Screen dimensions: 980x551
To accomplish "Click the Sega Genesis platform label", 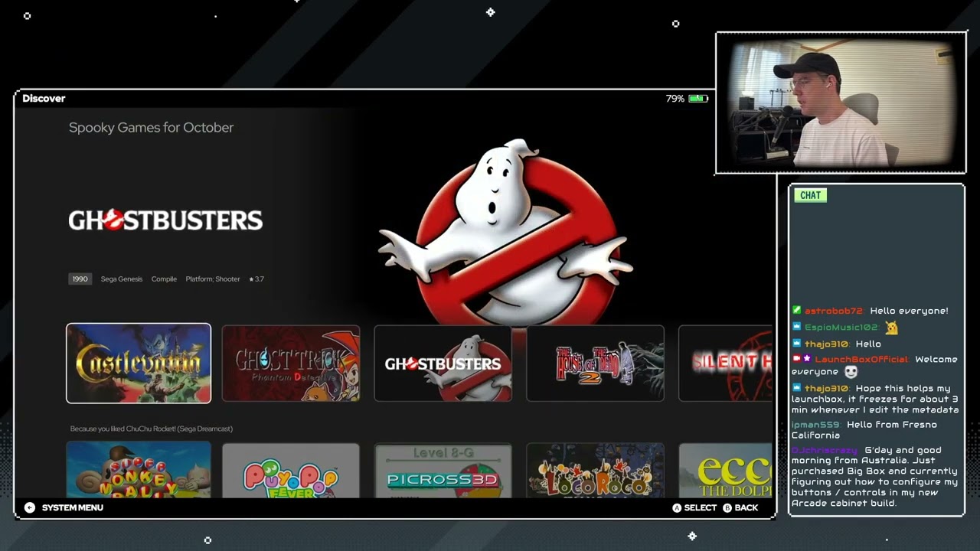I will pyautogui.click(x=122, y=279).
